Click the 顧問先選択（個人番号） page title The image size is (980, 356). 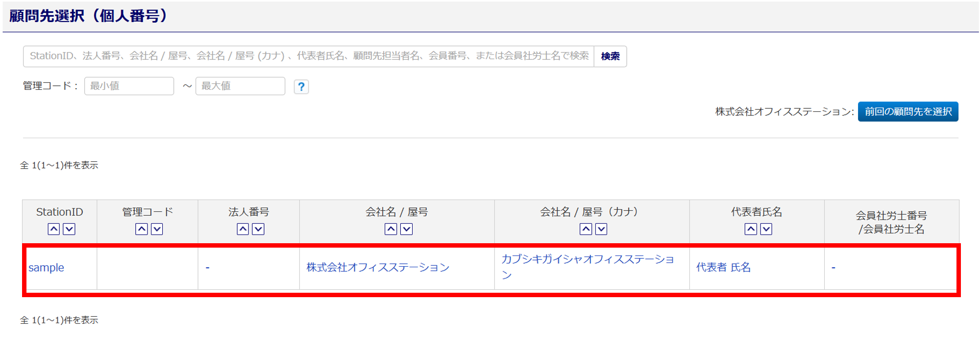point(89,16)
